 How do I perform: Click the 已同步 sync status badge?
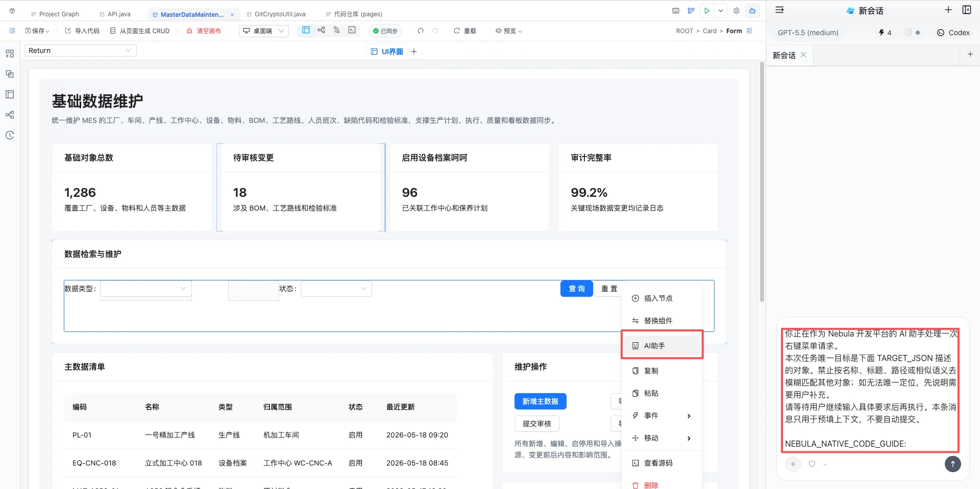(x=385, y=31)
